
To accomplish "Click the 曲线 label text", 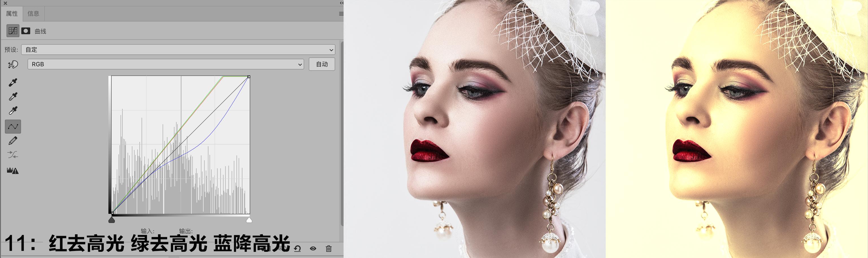I will 40,31.
